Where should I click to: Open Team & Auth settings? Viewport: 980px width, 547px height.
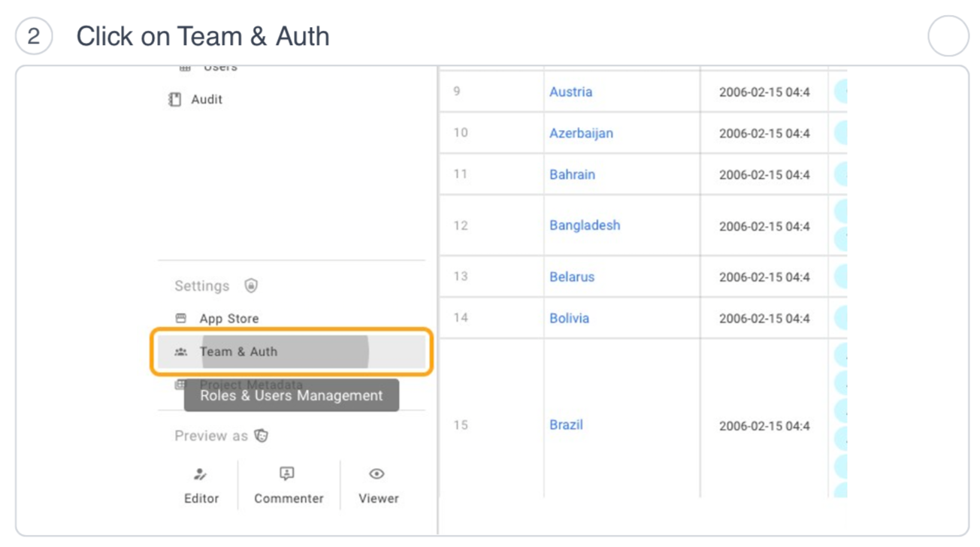pyautogui.click(x=292, y=352)
